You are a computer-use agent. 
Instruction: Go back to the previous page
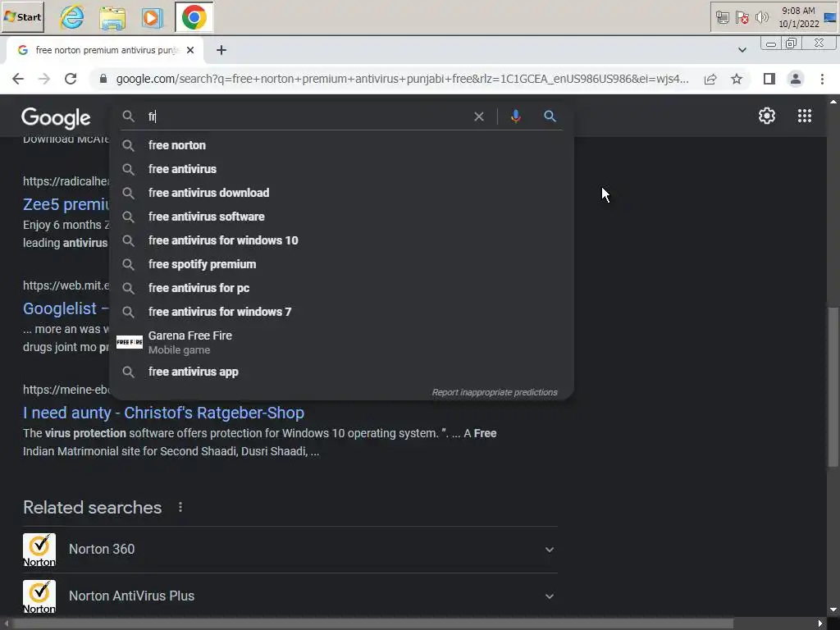pos(18,79)
